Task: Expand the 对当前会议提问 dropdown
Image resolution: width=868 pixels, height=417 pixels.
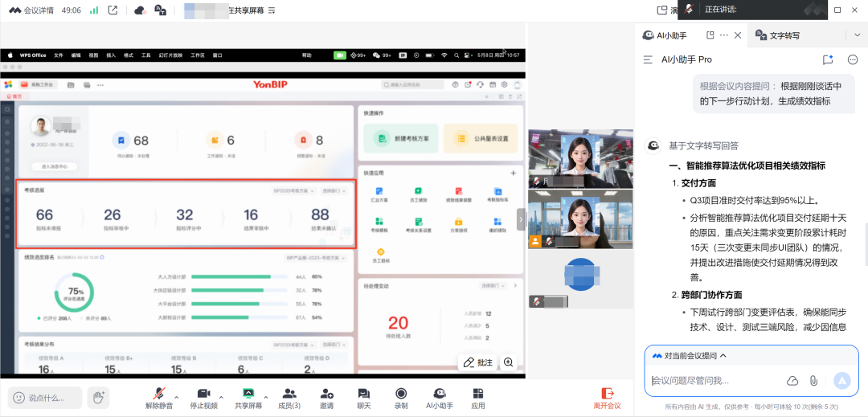Action: (723, 355)
